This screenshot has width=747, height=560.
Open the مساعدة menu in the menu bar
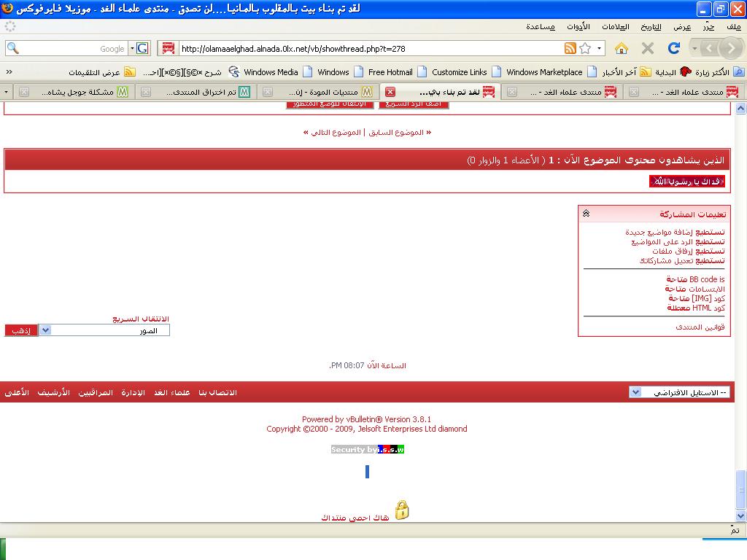pos(541,26)
